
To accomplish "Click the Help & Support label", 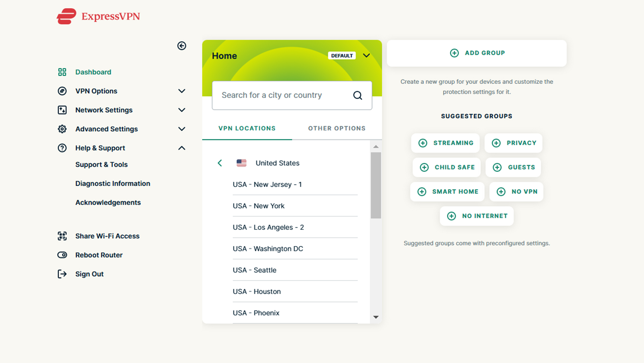I will pos(100,148).
